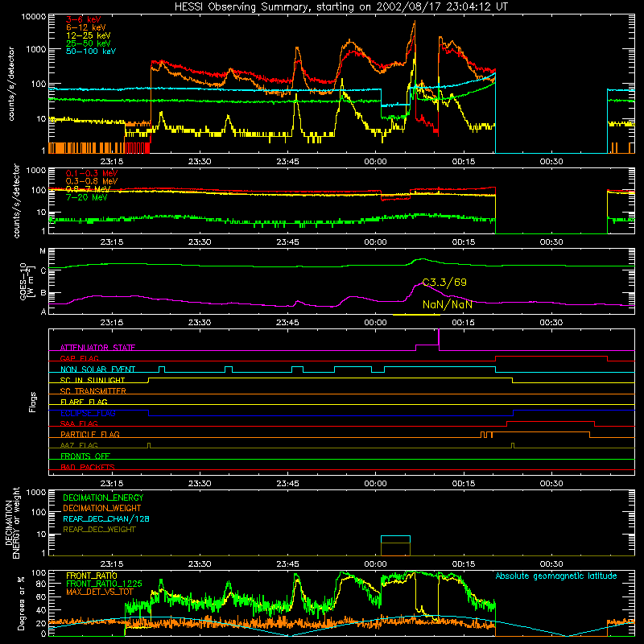
Task: Click the DECIMATION ENERGY or weight axis label
Action: [12, 522]
